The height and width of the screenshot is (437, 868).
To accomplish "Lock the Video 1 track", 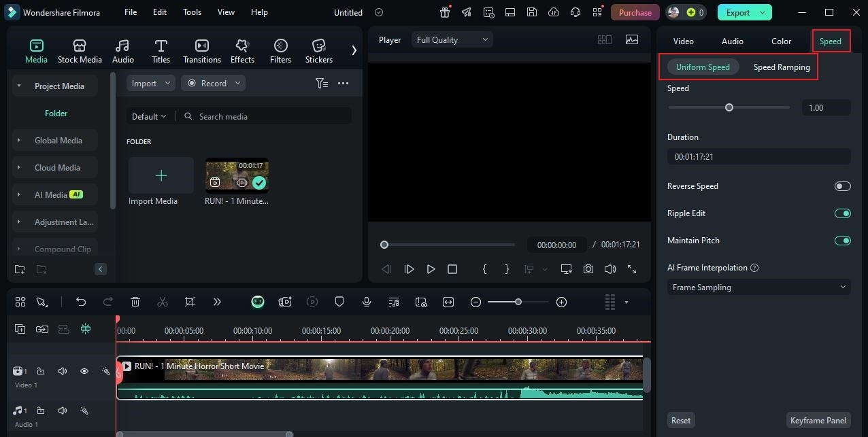I will point(41,371).
